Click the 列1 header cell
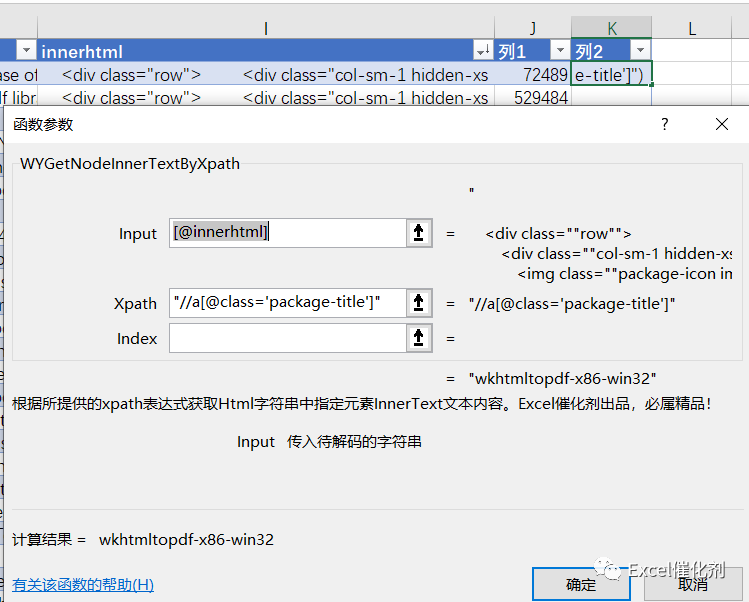 533,51
